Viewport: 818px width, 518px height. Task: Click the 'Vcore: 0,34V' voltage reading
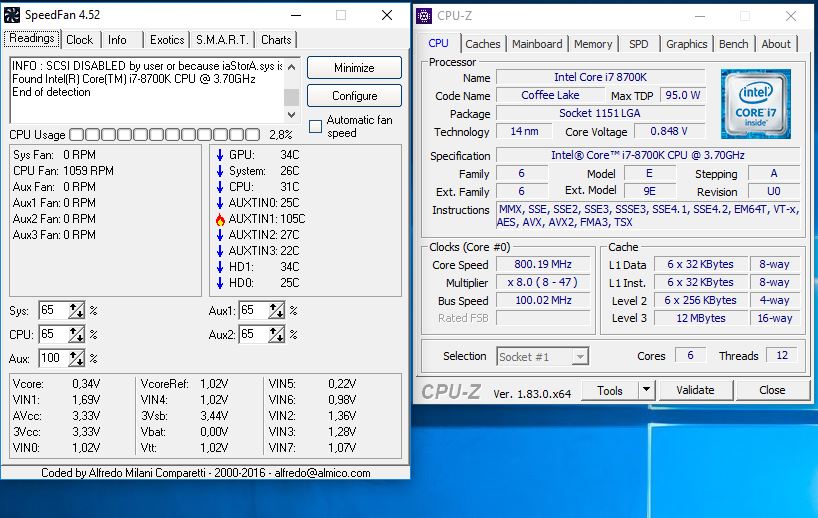56,384
